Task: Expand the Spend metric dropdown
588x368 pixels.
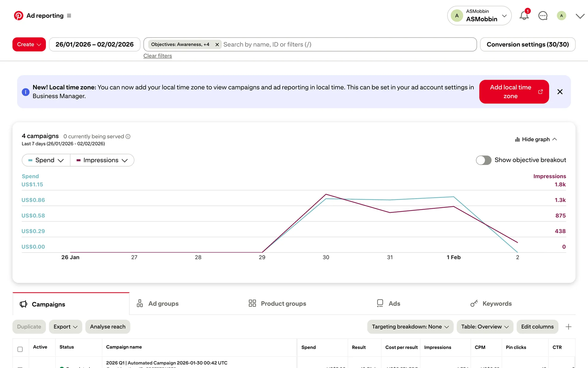Action: (x=46, y=160)
